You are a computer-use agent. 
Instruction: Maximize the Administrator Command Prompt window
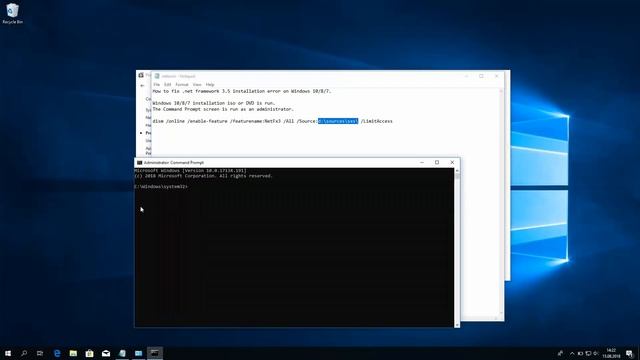(437, 162)
